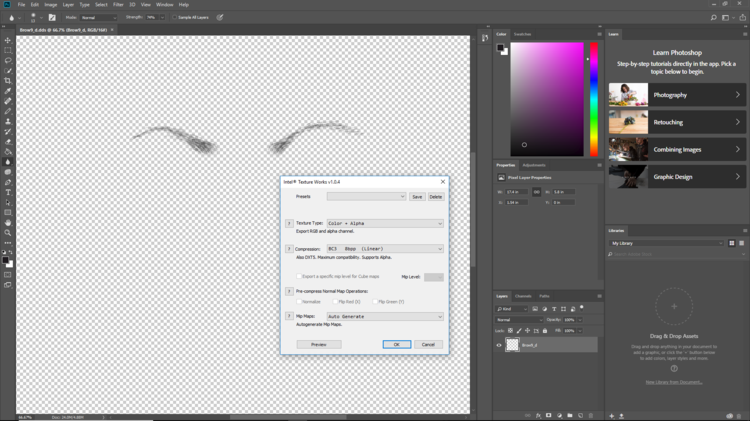Create new adjustment layer icon
The image size is (750, 421).
coord(559,416)
